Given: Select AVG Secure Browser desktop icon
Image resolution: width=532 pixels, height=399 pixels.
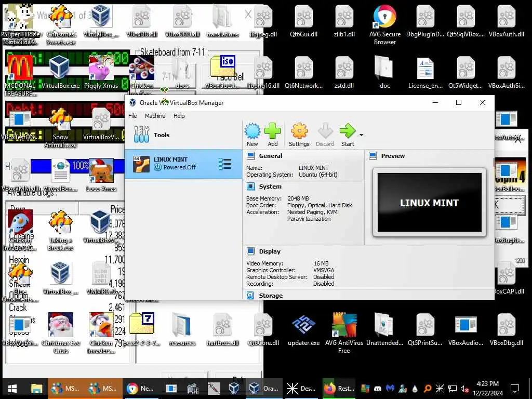Looking at the screenshot, I should (x=385, y=25).
